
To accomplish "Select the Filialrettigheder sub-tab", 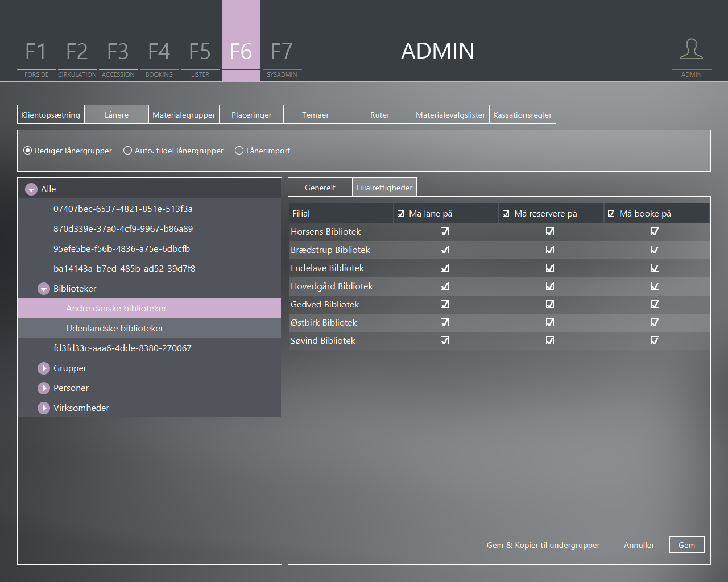I will click(384, 188).
